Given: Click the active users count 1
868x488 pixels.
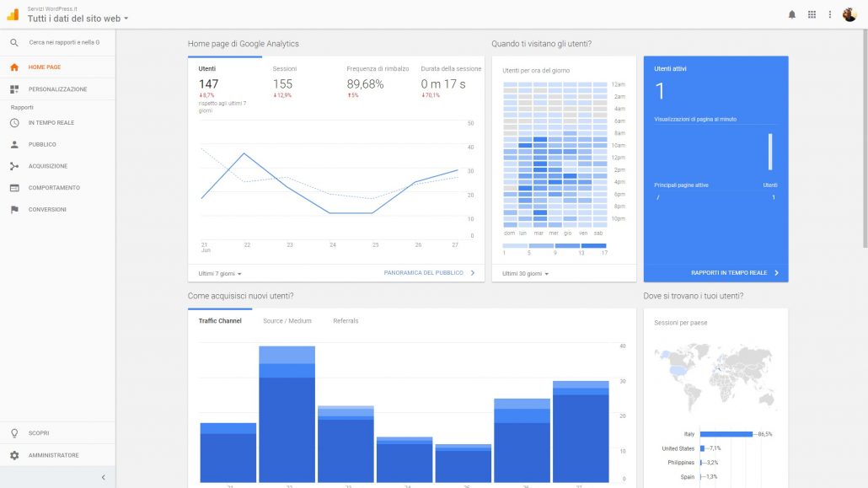Looking at the screenshot, I should click(x=659, y=91).
